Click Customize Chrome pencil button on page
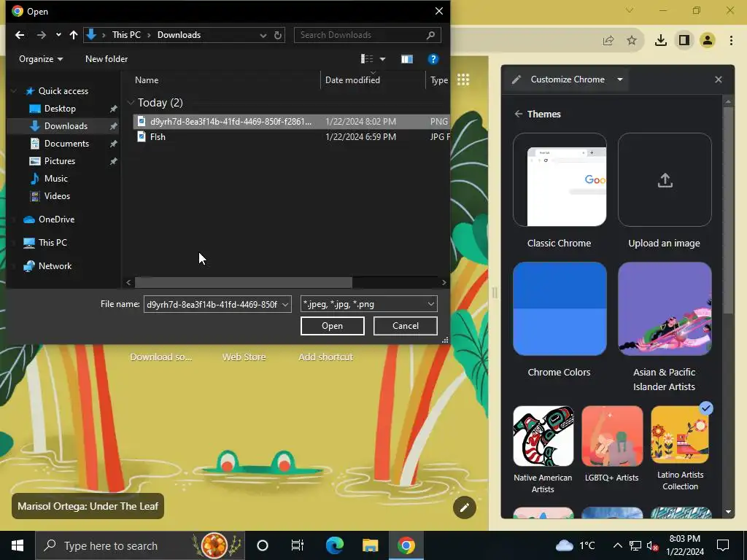Image resolution: width=747 pixels, height=560 pixels. [465, 507]
